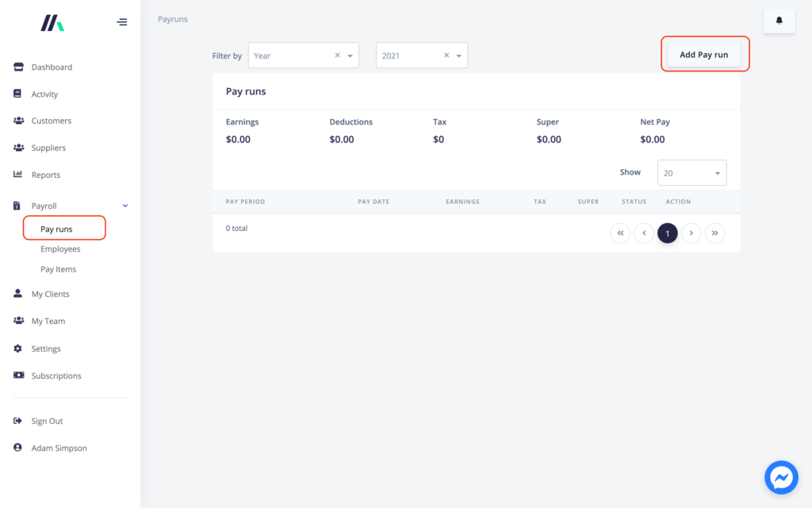The height and width of the screenshot is (508, 812).
Task: Open the Messenger chat bubble
Action: point(781,477)
